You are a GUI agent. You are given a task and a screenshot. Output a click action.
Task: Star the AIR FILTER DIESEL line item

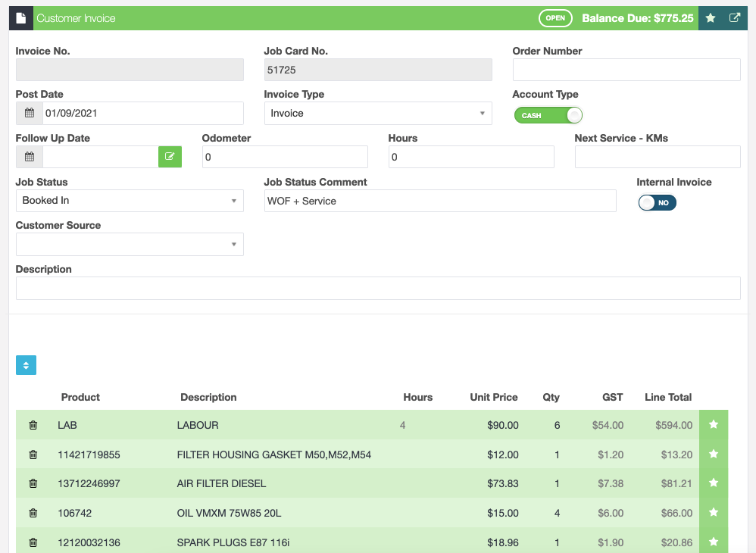(x=714, y=483)
